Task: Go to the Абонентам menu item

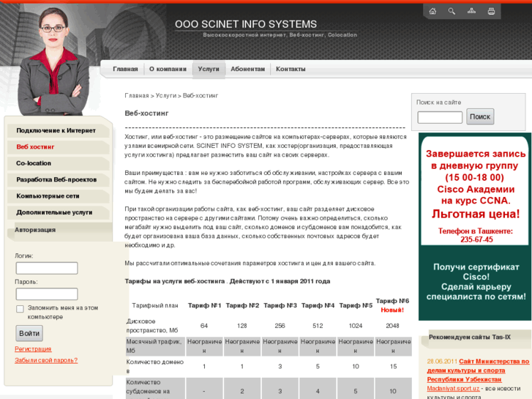Action: 247,69
